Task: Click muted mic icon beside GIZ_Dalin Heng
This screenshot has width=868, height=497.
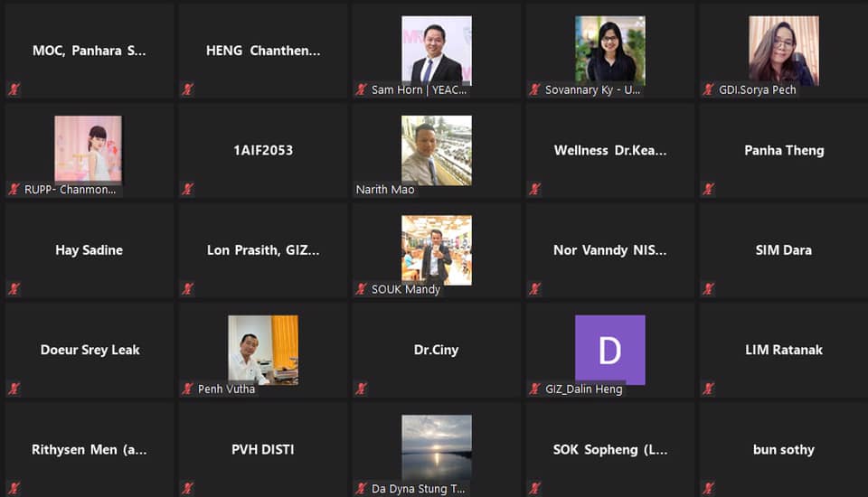Action: [534, 389]
